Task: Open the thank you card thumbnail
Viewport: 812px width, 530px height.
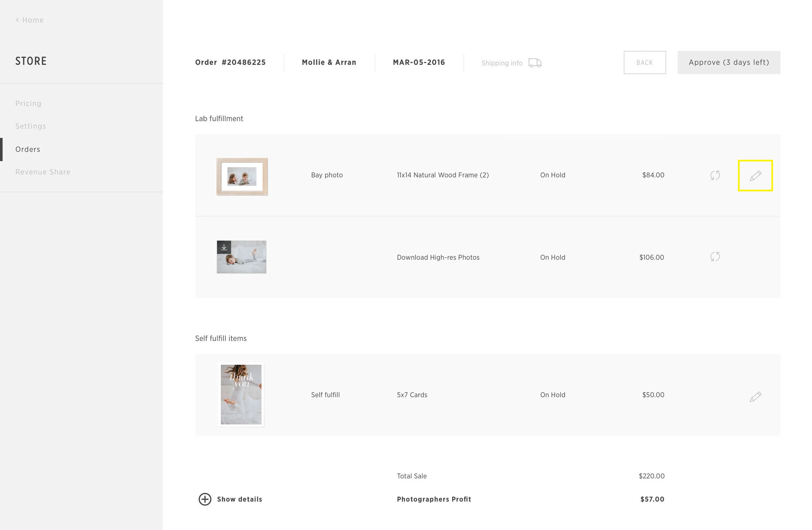Action: (241, 394)
